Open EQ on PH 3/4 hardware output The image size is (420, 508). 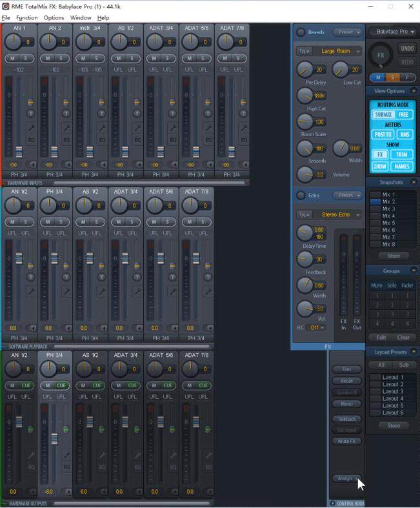coord(66,467)
